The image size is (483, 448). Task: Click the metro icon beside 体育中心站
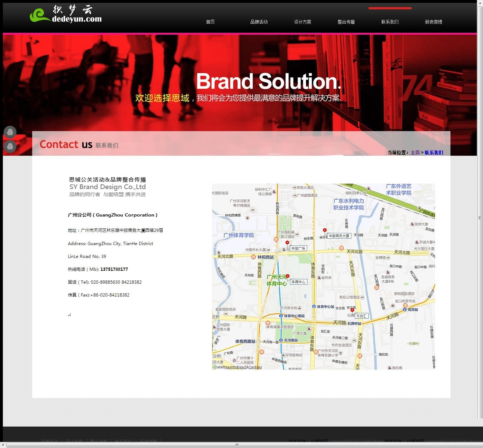point(314,307)
